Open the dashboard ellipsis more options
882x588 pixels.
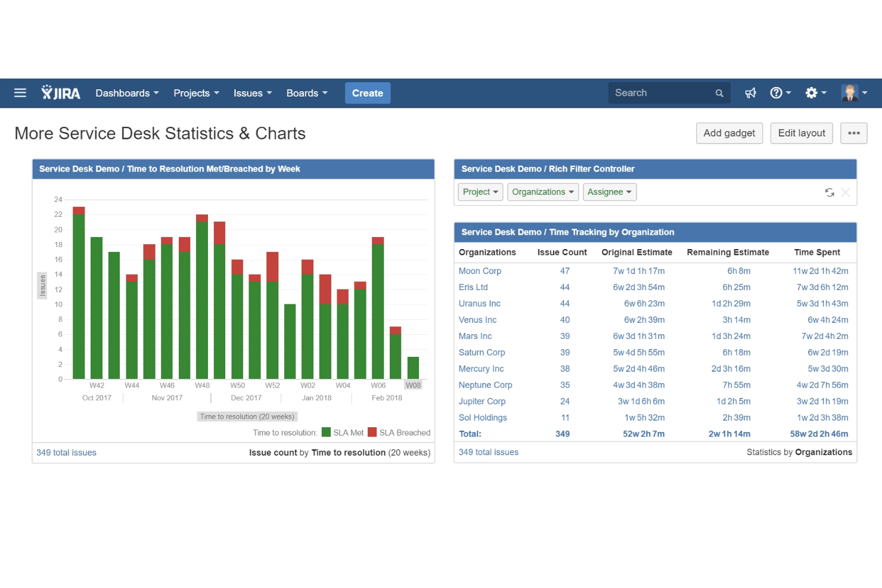coord(853,133)
